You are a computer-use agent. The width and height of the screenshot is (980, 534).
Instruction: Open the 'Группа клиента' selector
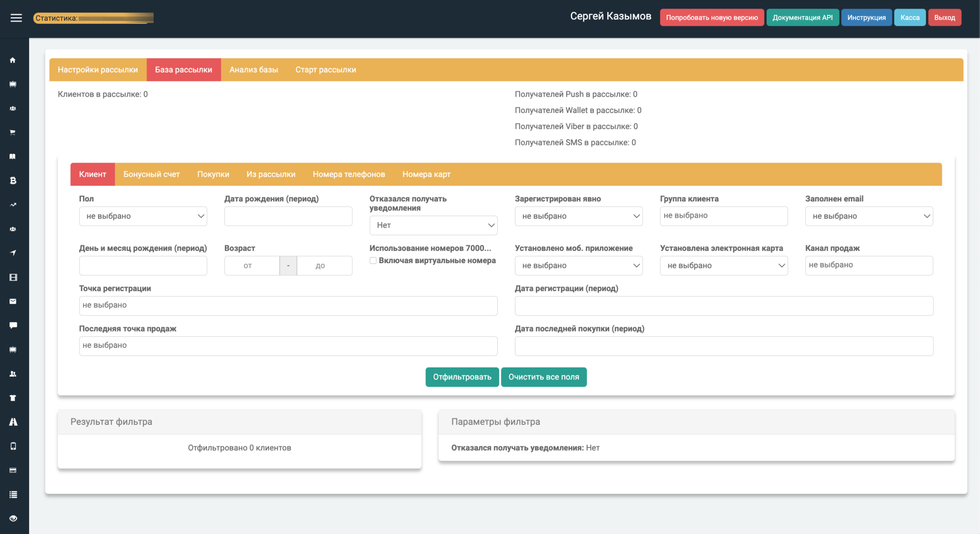(x=724, y=216)
